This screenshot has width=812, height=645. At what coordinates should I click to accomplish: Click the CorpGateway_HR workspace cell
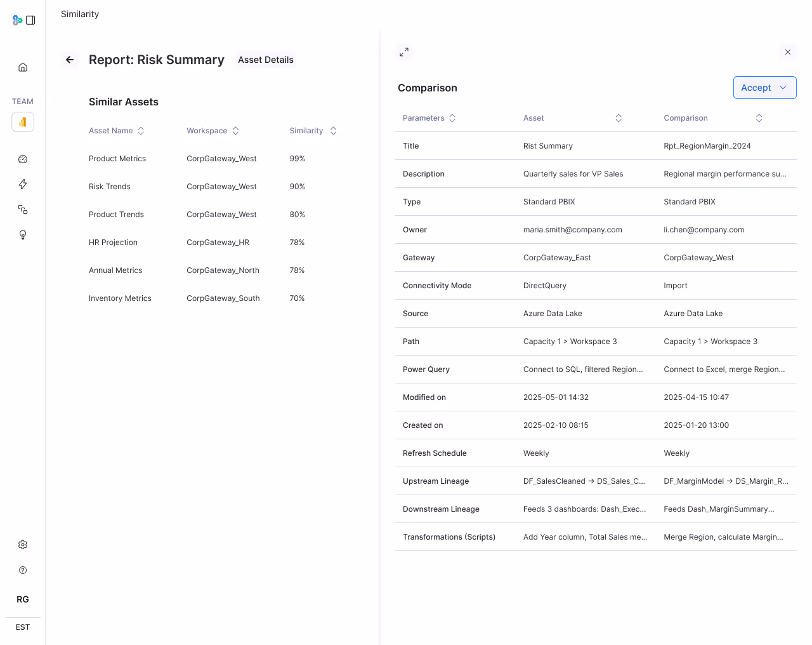[218, 243]
